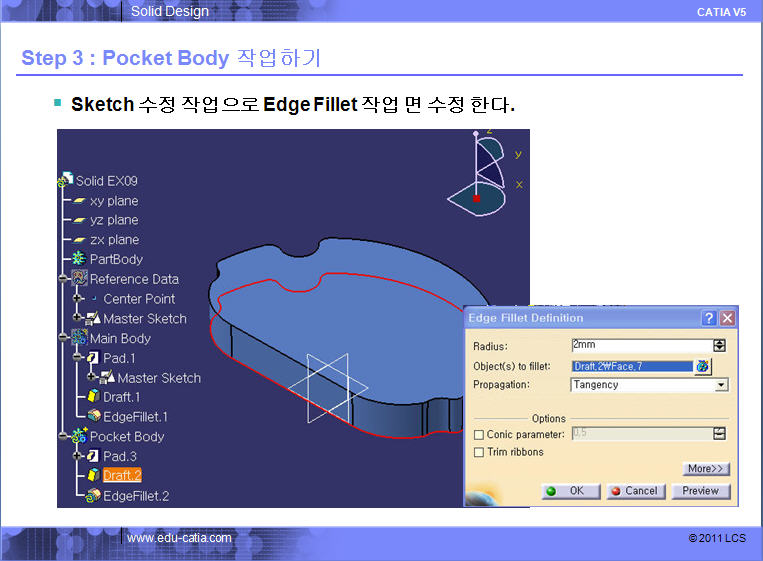Click the EdgeFillet.1 icon under Main Body
Viewport: 763px width, 561px height.
tap(94, 416)
